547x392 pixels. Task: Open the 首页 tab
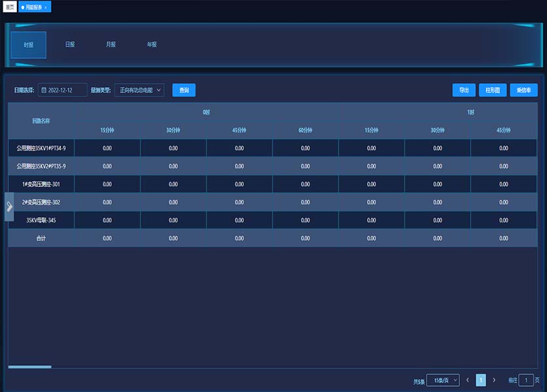(10, 7)
